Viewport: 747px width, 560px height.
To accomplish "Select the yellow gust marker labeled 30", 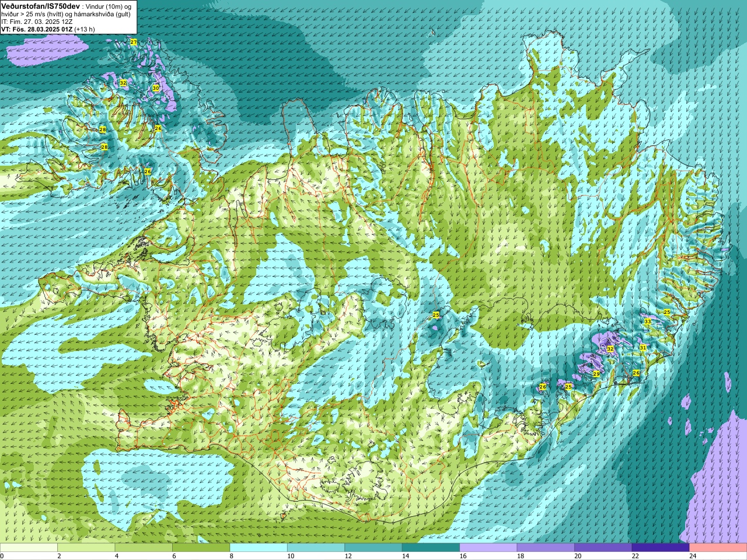I will coord(155,87).
